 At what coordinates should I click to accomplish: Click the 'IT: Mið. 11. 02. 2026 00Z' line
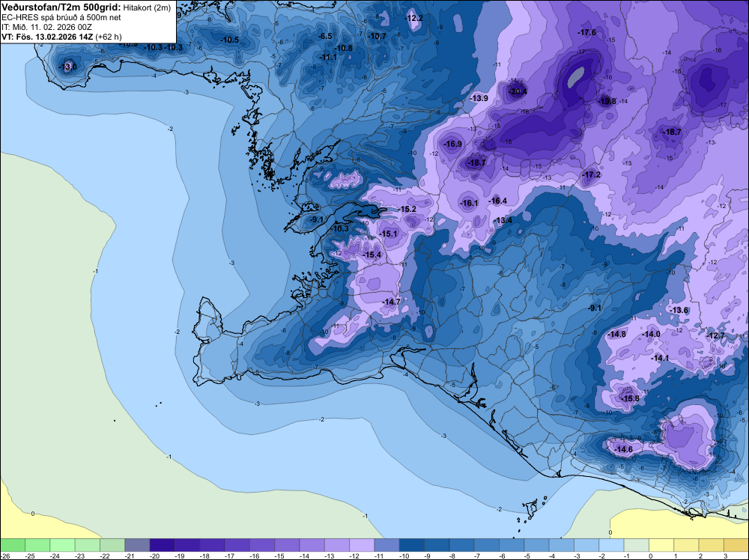[46, 27]
